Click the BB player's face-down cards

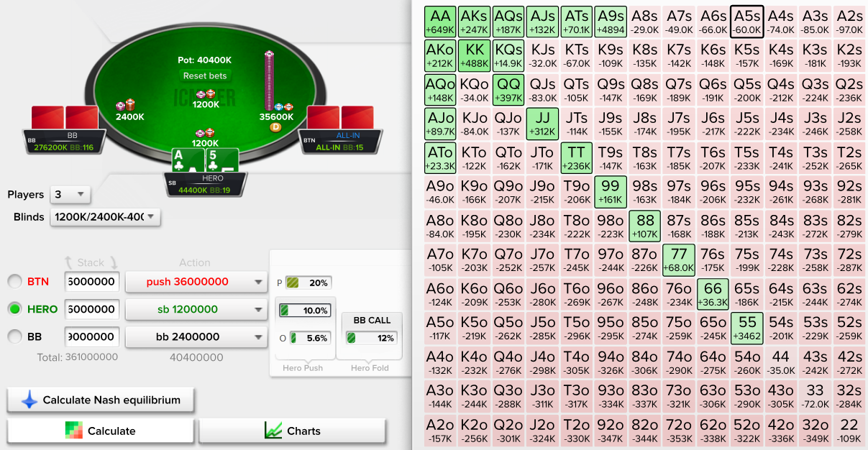pos(64,119)
